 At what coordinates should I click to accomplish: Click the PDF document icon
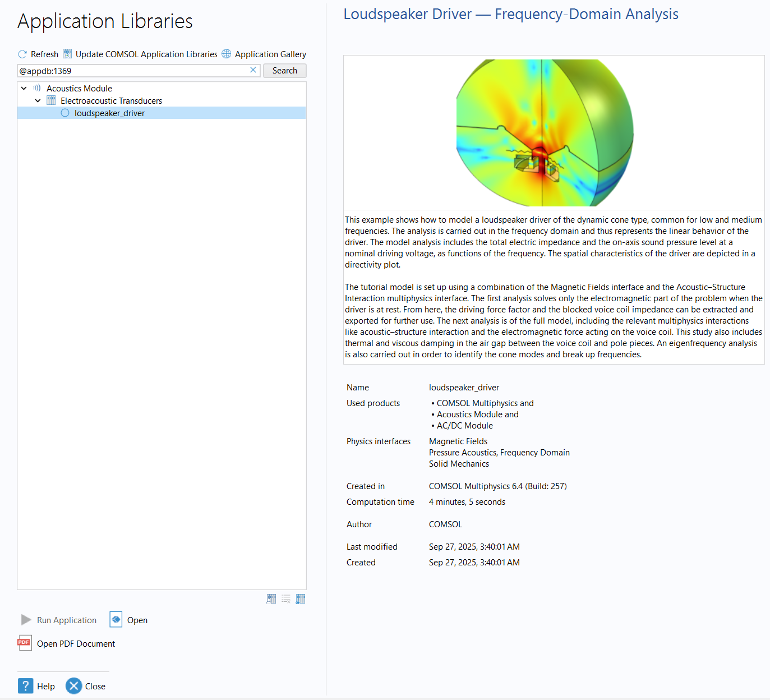[25, 643]
